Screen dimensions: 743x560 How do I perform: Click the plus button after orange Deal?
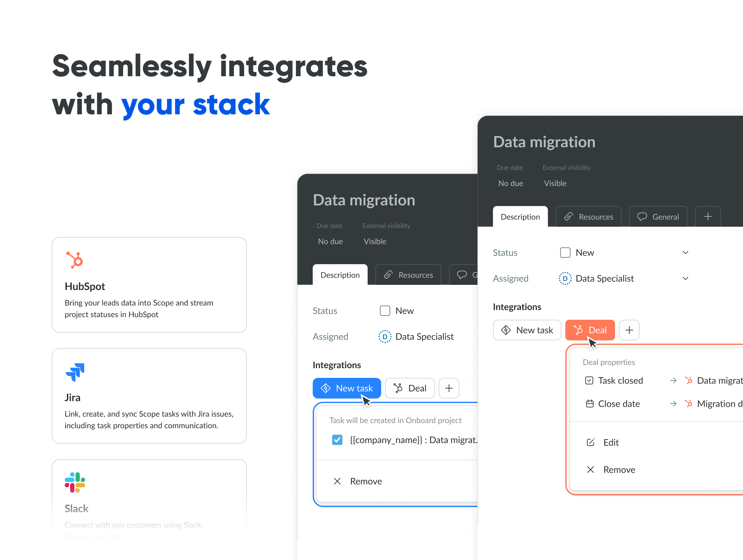point(629,330)
